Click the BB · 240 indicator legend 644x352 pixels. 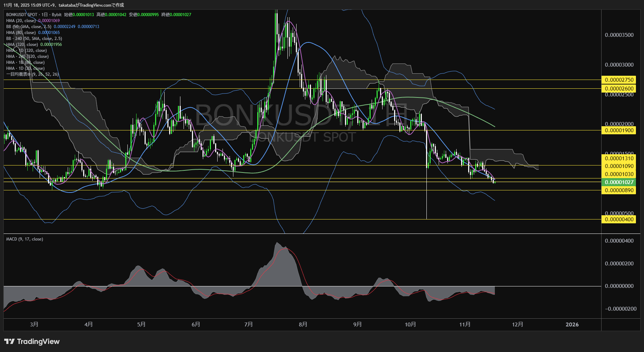pos(34,39)
